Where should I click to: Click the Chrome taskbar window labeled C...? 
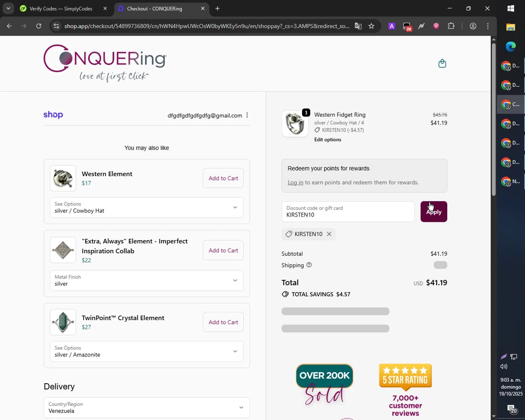click(511, 104)
